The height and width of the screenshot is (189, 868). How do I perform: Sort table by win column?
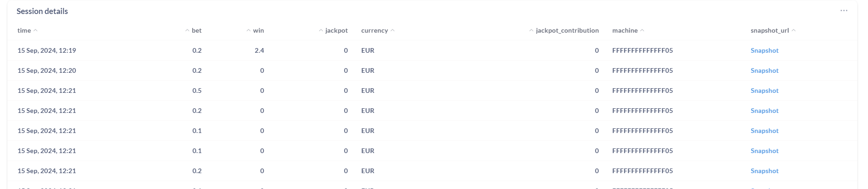258,31
